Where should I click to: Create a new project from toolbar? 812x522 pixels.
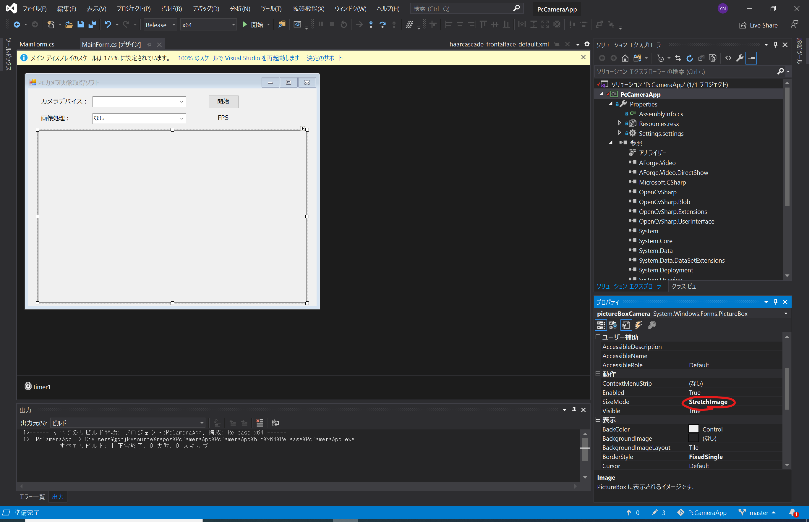pos(51,25)
